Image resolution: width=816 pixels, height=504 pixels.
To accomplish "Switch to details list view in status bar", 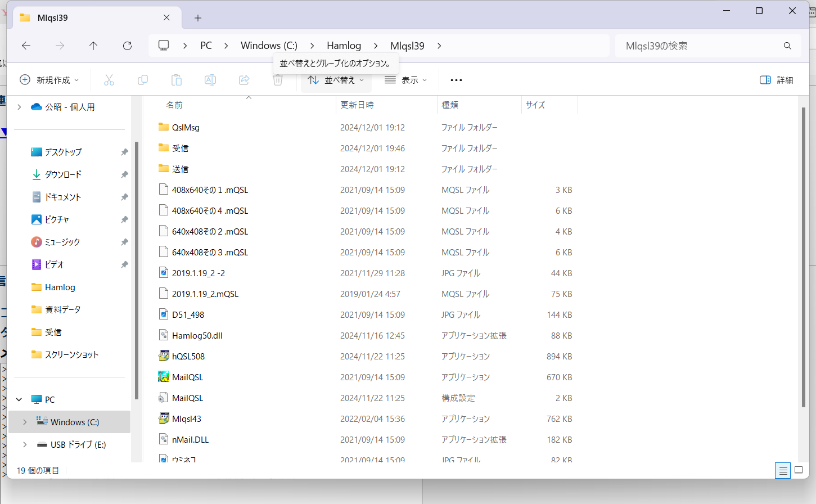I will tap(783, 471).
